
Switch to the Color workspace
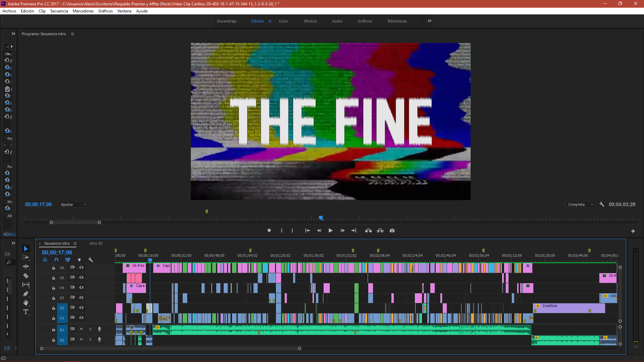(283, 21)
